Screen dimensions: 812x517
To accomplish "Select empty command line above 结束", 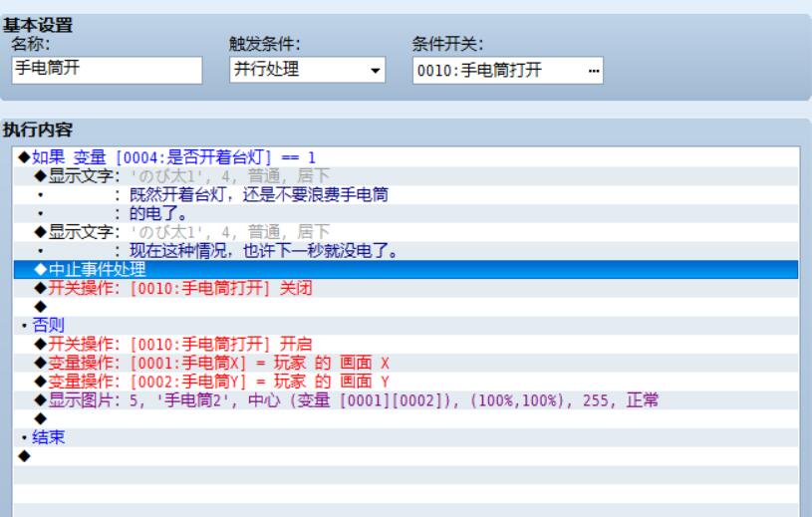I will tap(406, 418).
